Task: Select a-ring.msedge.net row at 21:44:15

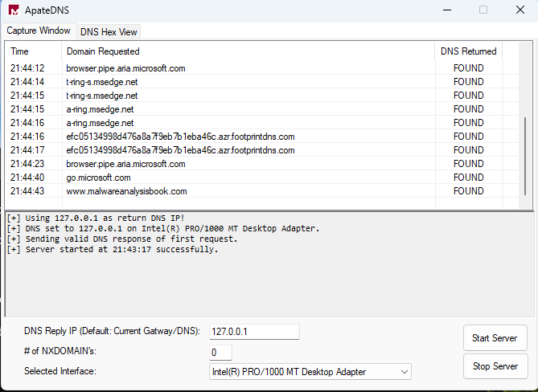Action: pos(261,108)
